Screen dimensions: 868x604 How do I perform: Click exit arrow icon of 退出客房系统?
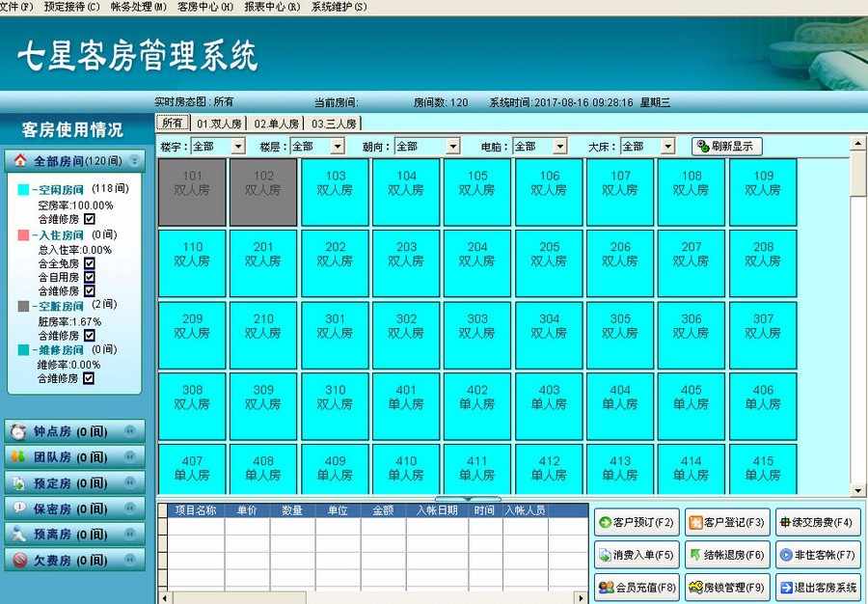pos(786,587)
